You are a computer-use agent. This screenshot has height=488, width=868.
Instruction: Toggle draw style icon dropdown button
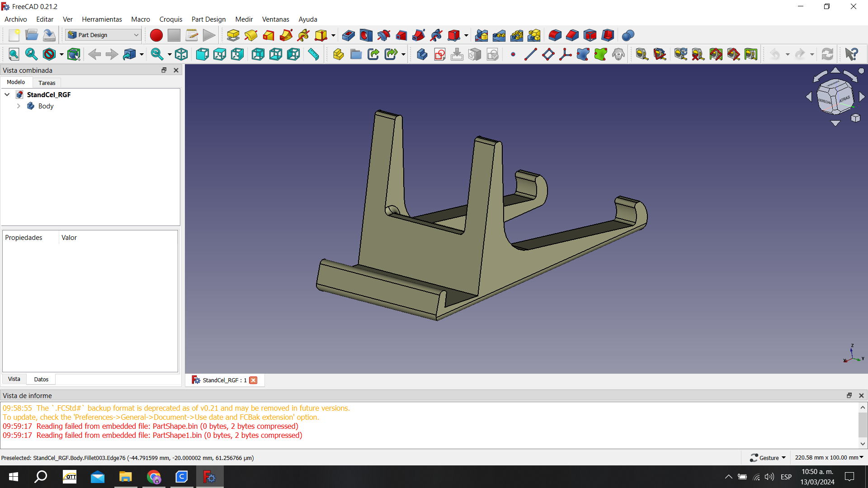pos(61,54)
